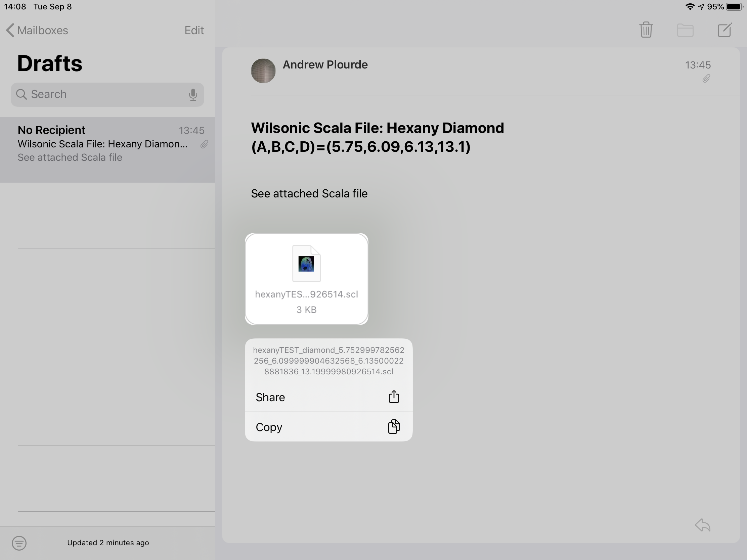The width and height of the screenshot is (747, 560).
Task: Go back to Mailboxes
Action: coord(37,30)
